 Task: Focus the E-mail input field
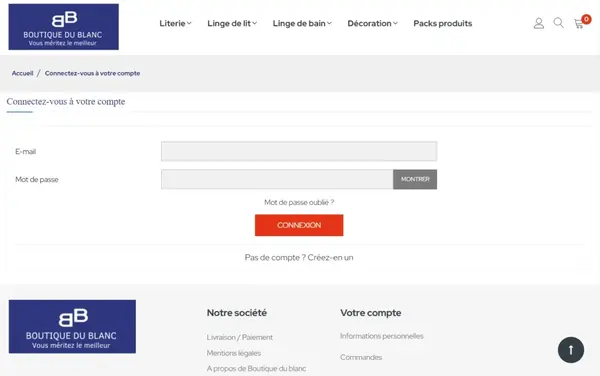tap(299, 151)
